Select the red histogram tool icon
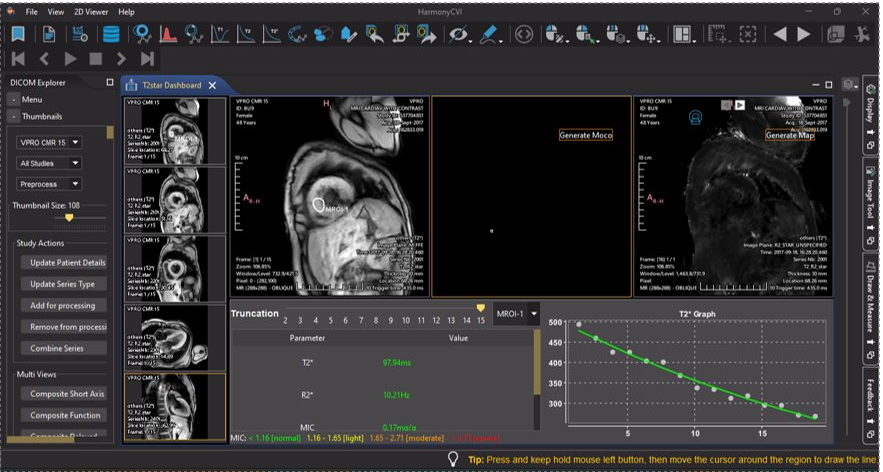 click(169, 35)
